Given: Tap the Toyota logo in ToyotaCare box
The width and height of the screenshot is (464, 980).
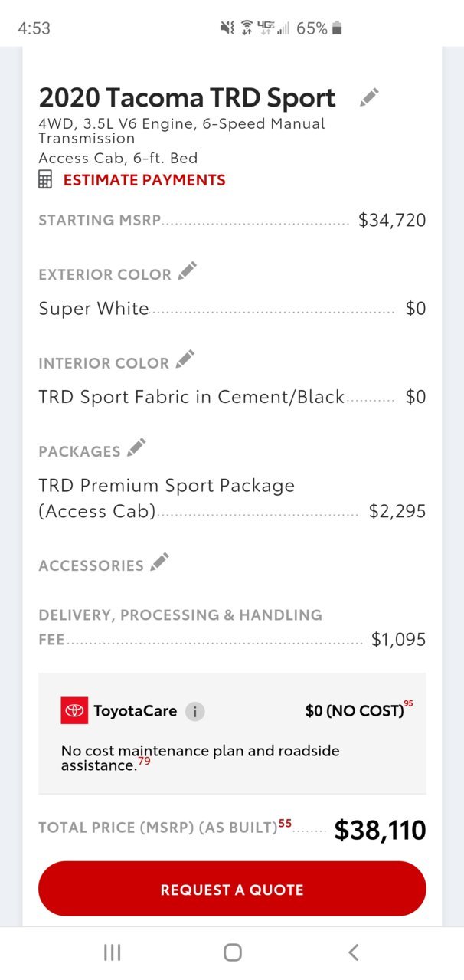Looking at the screenshot, I should point(74,710).
